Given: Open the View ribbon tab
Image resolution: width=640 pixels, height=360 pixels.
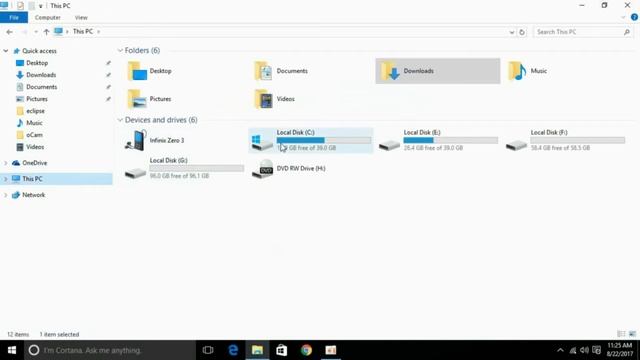Looking at the screenshot, I should pos(81,18).
